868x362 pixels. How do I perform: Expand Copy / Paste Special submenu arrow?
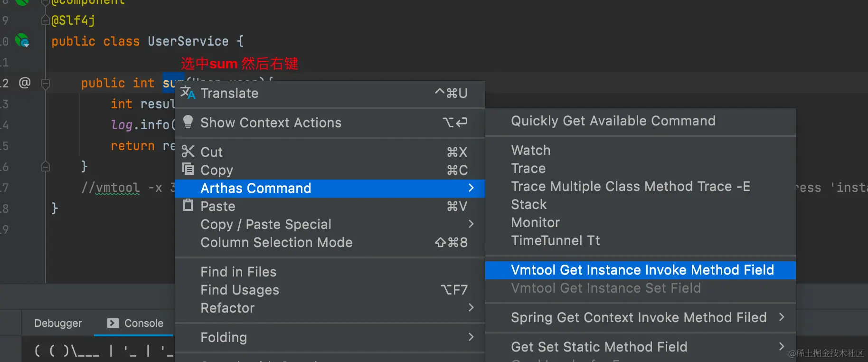pos(471,224)
